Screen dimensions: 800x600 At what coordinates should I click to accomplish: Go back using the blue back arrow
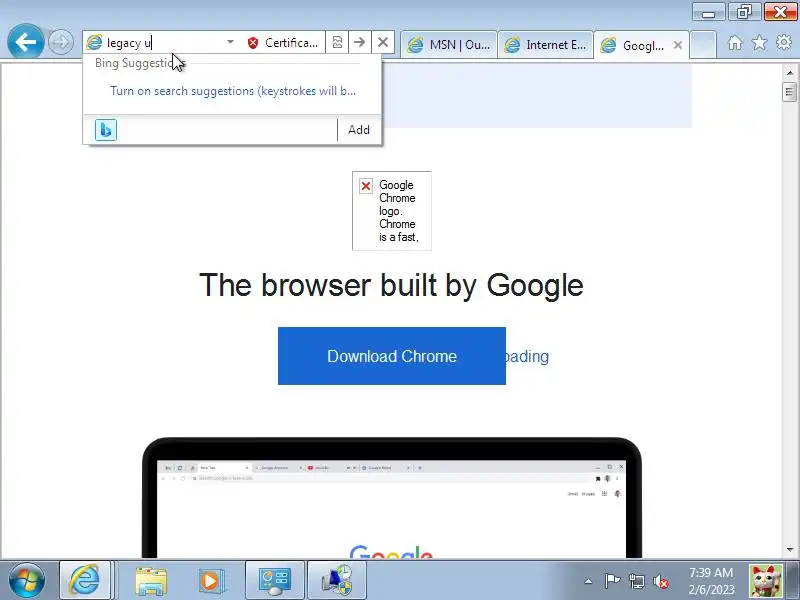pos(25,41)
